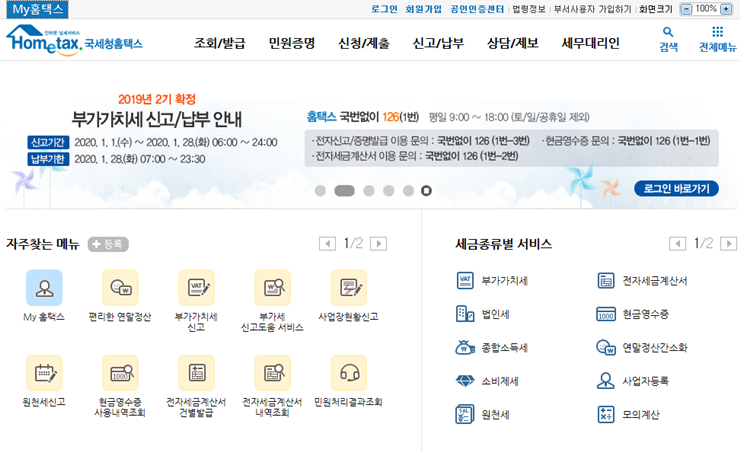The width and height of the screenshot is (740, 452).
Task: Click the Hometax 국세청홈택스 logo
Action: tap(74, 41)
